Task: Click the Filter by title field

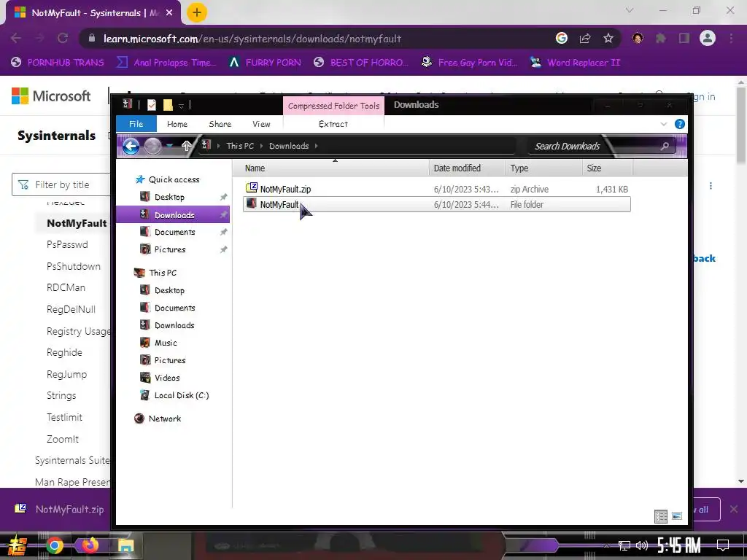Action: coord(62,184)
